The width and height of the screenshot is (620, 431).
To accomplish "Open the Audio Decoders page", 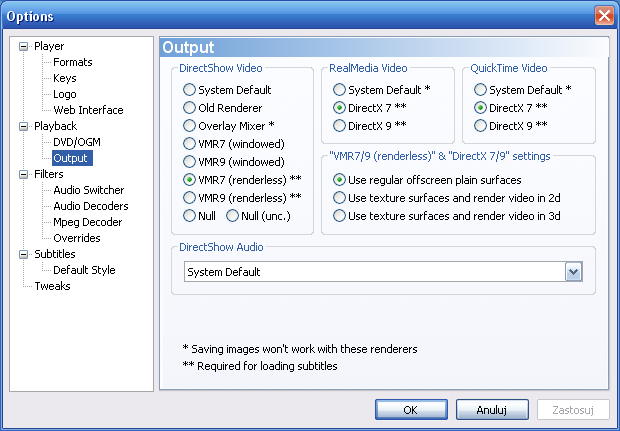I will click(91, 206).
